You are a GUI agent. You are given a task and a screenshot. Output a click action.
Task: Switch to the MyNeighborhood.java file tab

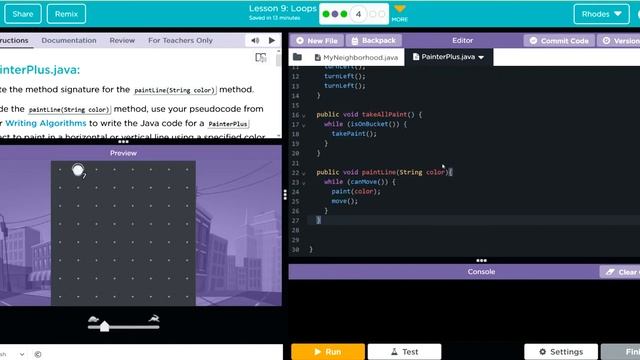[x=356, y=58]
